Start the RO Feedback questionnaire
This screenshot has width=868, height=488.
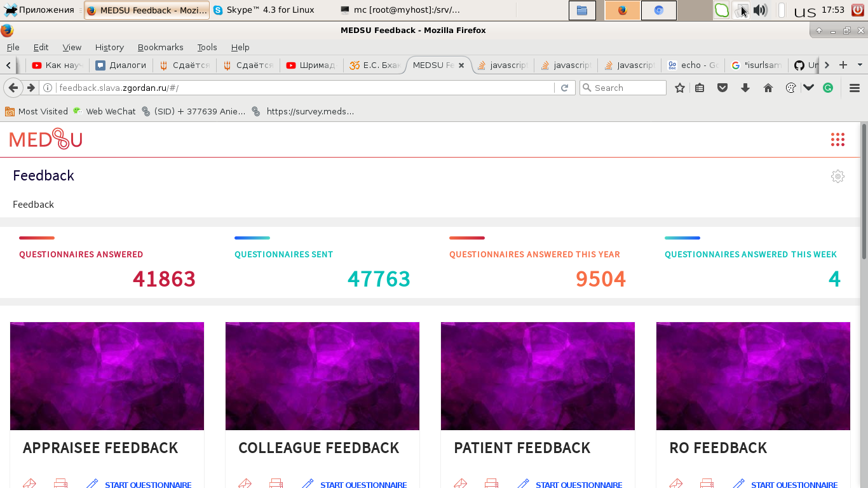[794, 484]
